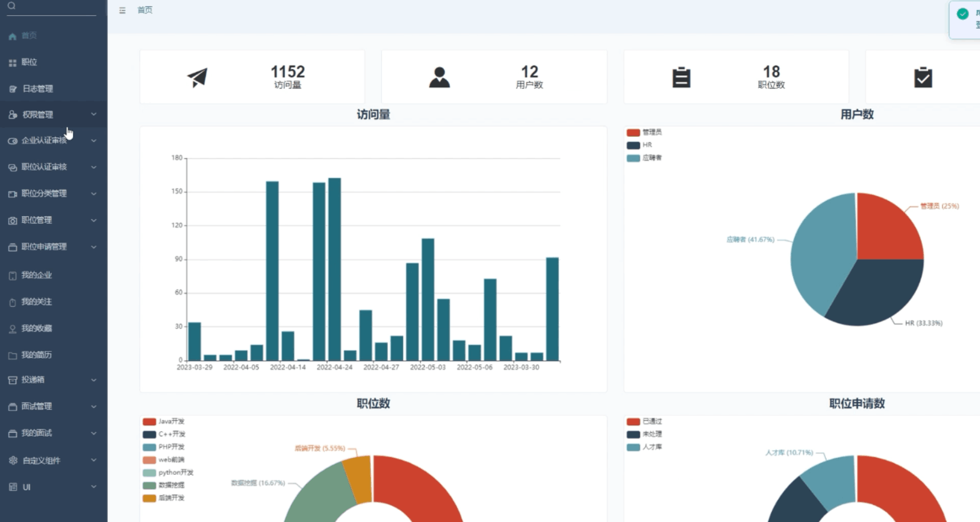Expand 职位认证审核 with its chevron arrow
Viewport: 980px width, 522px height.
coord(94,167)
